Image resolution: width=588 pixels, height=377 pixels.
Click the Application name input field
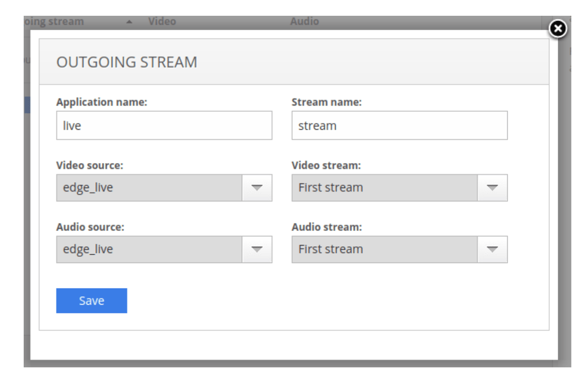tap(164, 126)
